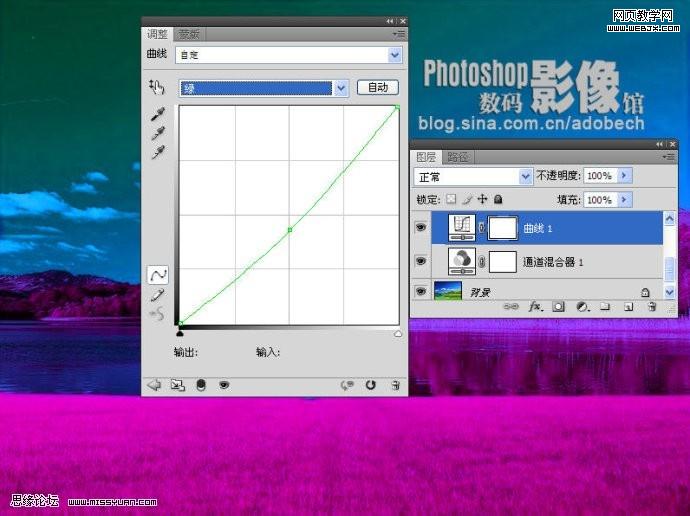Create a new group folder
The width and height of the screenshot is (690, 516).
[x=606, y=307]
